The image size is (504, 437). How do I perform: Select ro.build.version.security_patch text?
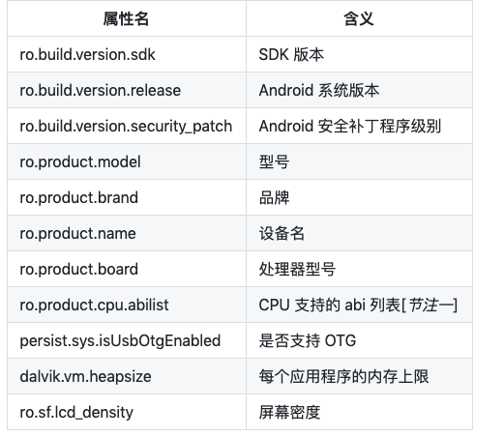(x=126, y=126)
